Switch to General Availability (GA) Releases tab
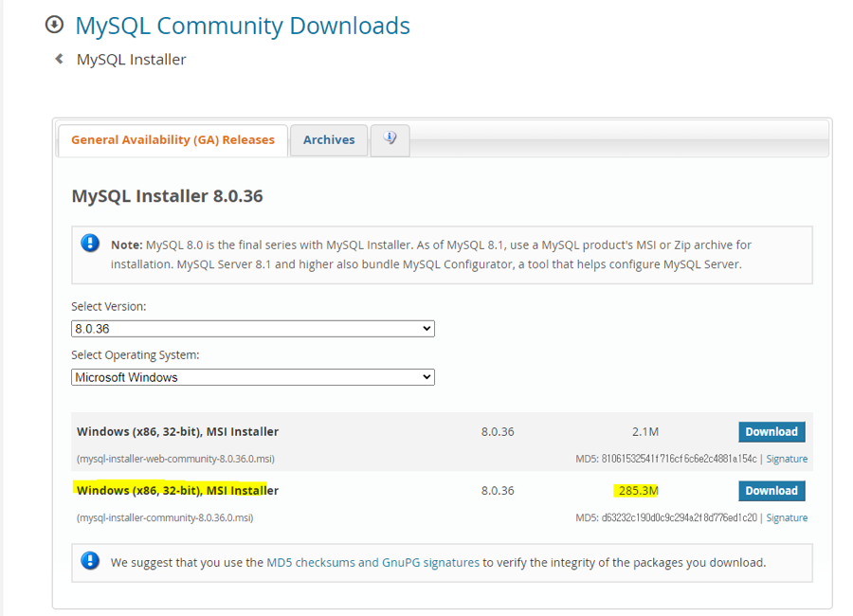 click(173, 140)
